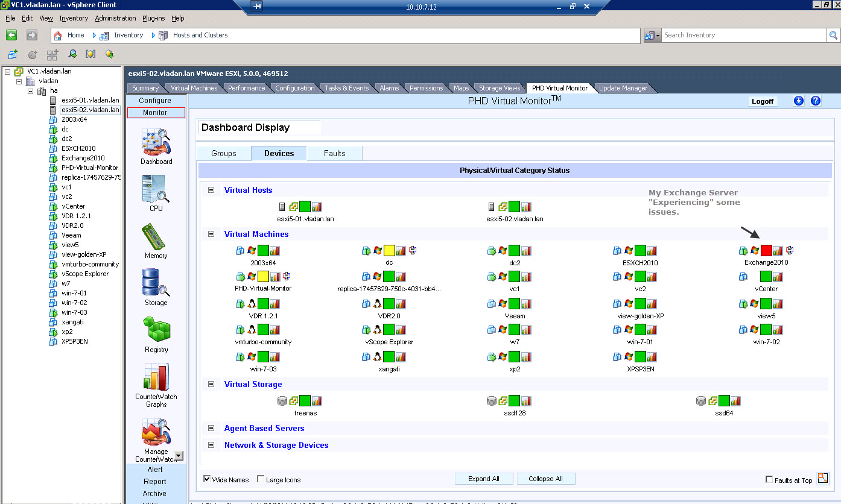Go to Home in the navigation bar

pyautogui.click(x=76, y=35)
